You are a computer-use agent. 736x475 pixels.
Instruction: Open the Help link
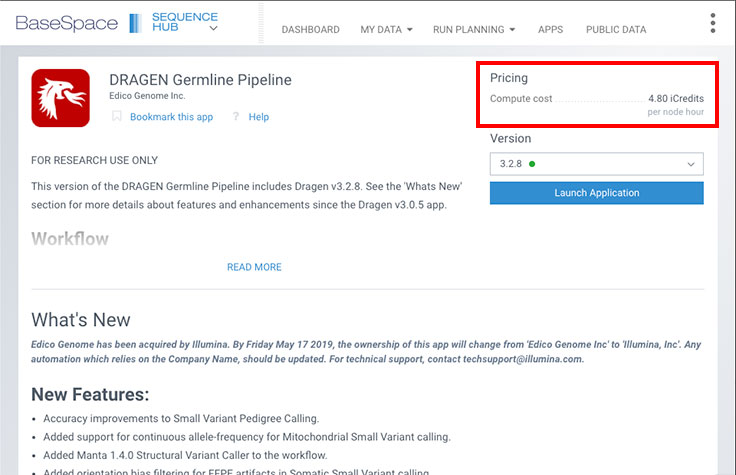[x=259, y=117]
